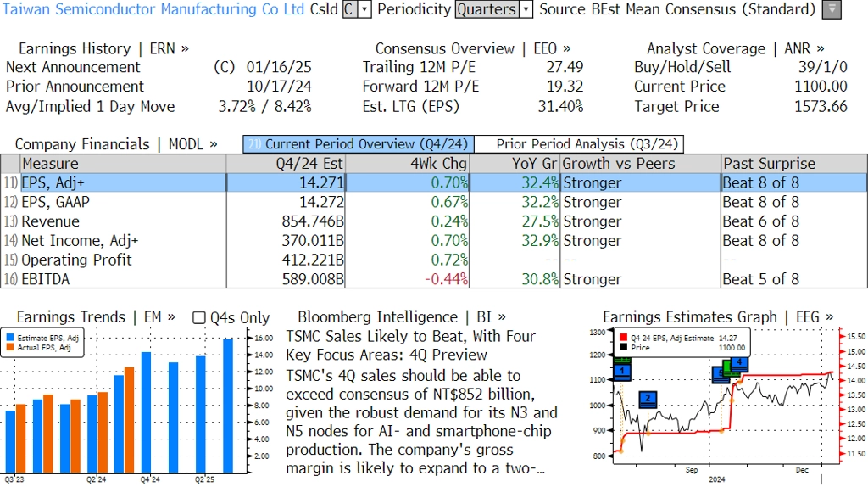Tick the Q4s Only checkbox
This screenshot has height=487, width=868.
click(x=198, y=317)
